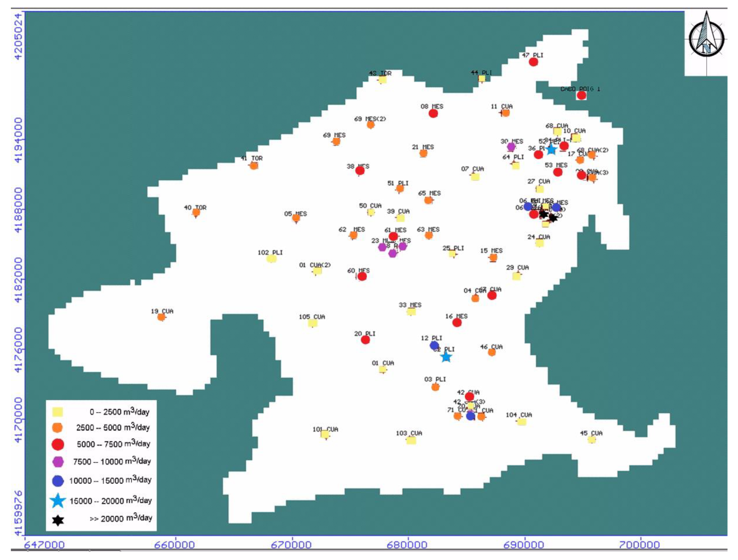Select the yellow square marker 102 PLI
Viewport: 738px width, 560px height.
[x=272, y=259]
